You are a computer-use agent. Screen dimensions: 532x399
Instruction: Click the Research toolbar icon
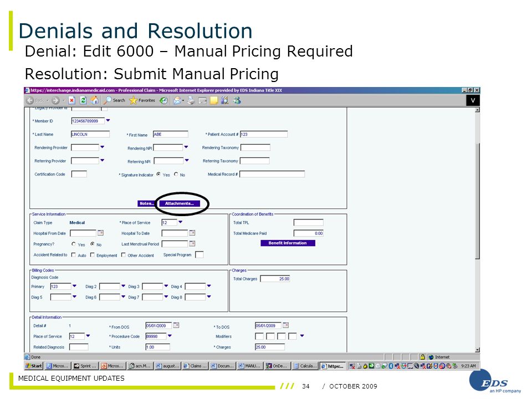pyautogui.click(x=224, y=100)
